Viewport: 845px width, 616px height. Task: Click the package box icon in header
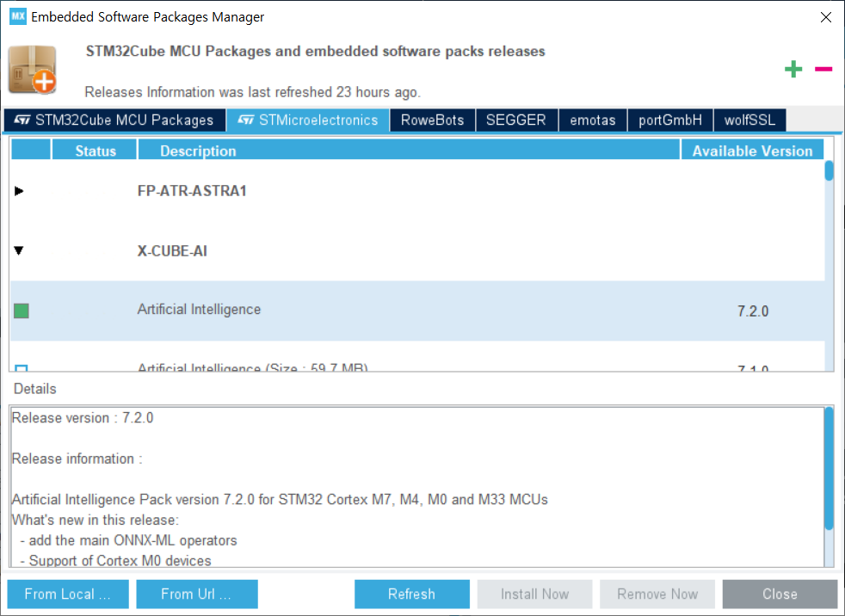[x=33, y=70]
